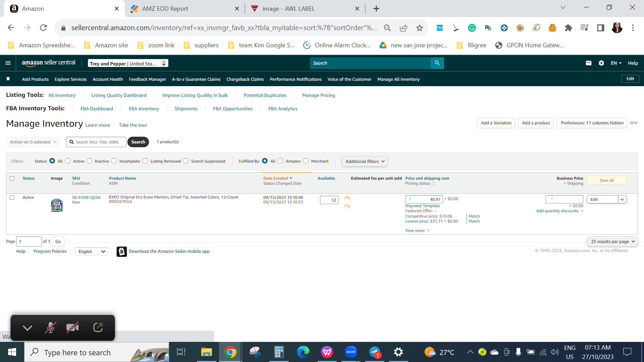Viewport: 644px width, 362px height.
Task: Select Fulfilled By Merchant radio
Action: click(306, 161)
